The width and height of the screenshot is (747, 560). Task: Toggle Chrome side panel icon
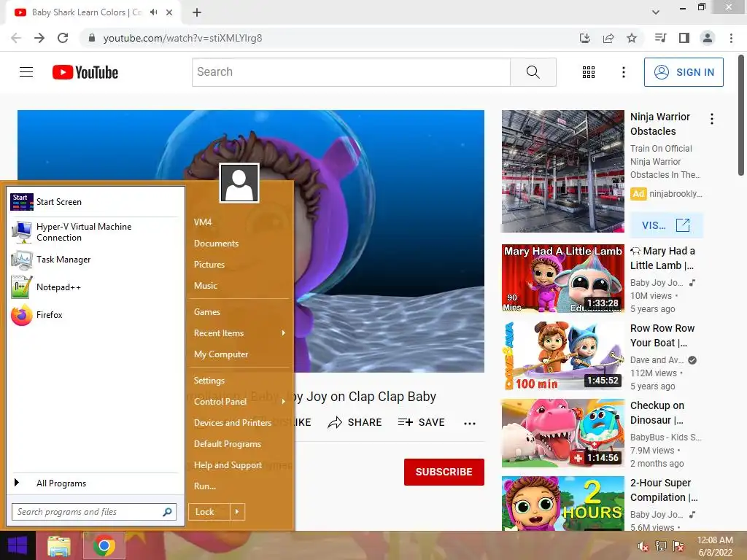tap(684, 38)
